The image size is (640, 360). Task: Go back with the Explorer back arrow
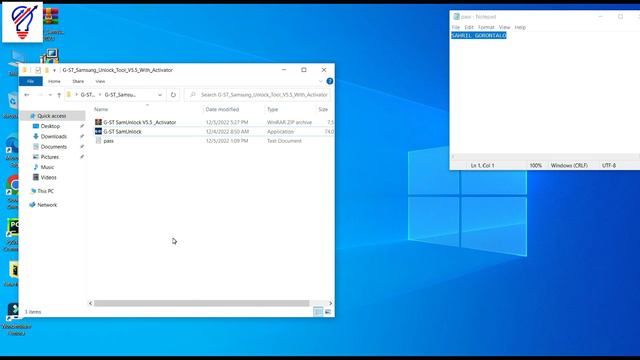(x=27, y=95)
